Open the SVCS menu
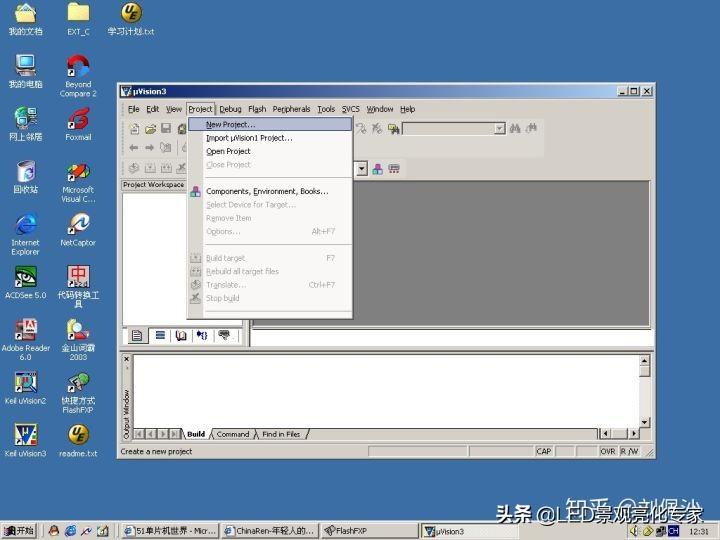Image resolution: width=720 pixels, height=540 pixels. [x=350, y=109]
